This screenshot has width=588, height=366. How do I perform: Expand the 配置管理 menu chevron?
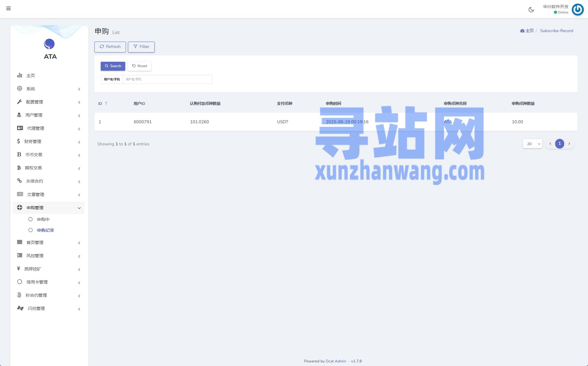pos(79,102)
